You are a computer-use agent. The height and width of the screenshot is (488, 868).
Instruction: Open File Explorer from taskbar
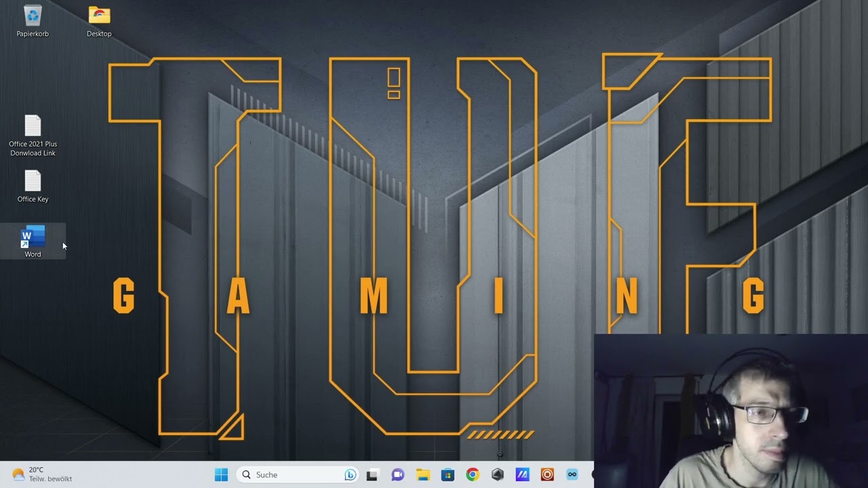(x=423, y=474)
